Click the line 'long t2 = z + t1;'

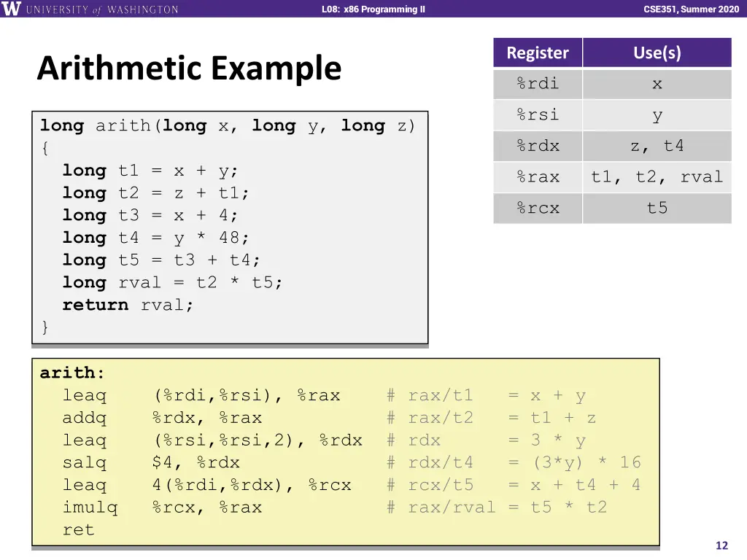point(155,192)
